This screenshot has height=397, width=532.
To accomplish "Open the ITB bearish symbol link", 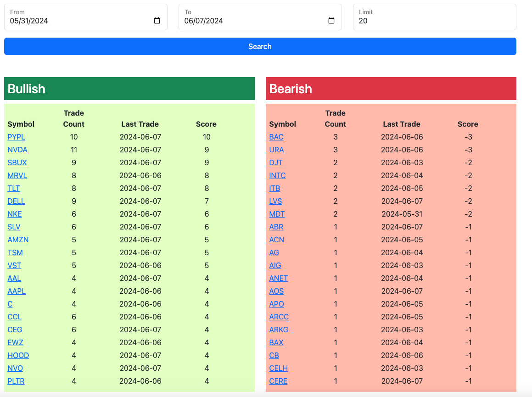I will pyautogui.click(x=274, y=188).
